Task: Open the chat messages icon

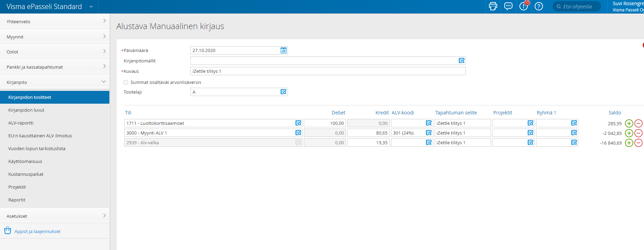Action: [508, 6]
